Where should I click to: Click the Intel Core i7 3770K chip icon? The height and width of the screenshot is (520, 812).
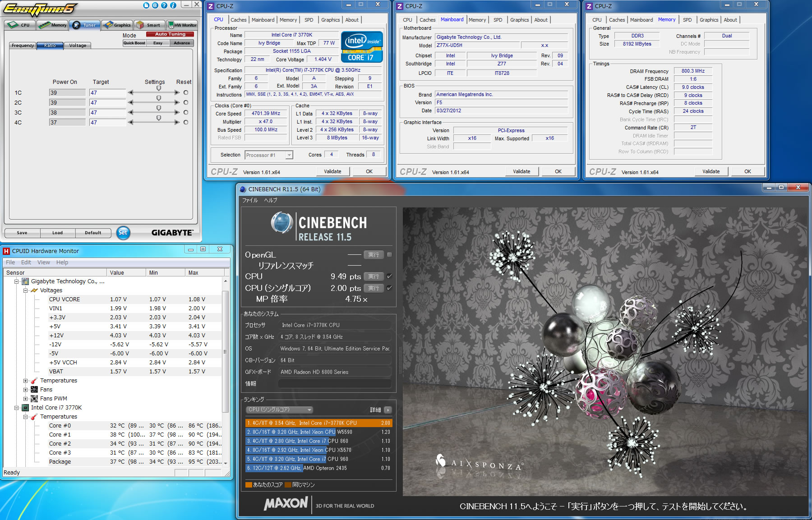pyautogui.click(x=26, y=408)
